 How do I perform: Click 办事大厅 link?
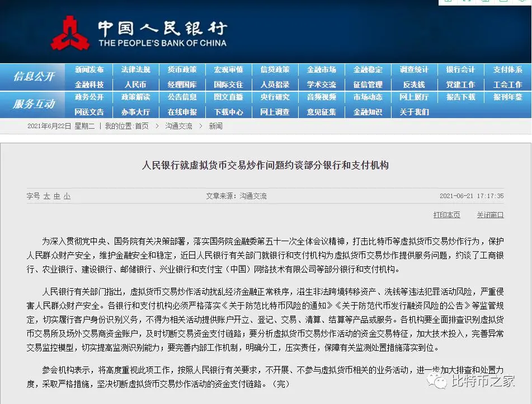135,112
